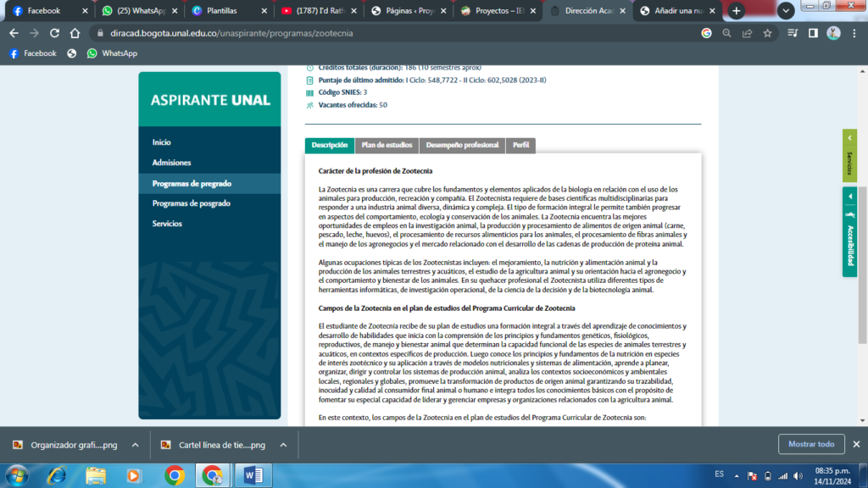This screenshot has height=488, width=868.
Task: Select the Perfil tab
Action: tap(520, 145)
